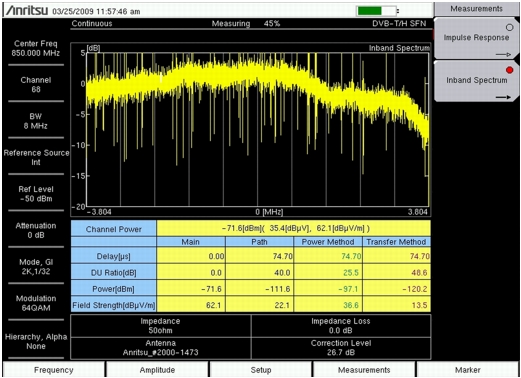Select the Ref Level -50 dBm setting
This screenshot has width=521, height=378.
point(36,194)
